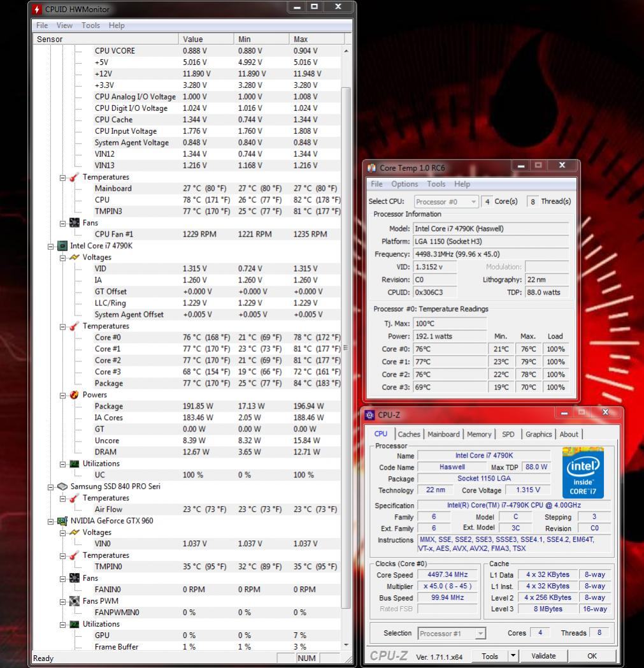
Task: Click thermometer icon of Intel Core Temperatures
Action: coord(74,326)
